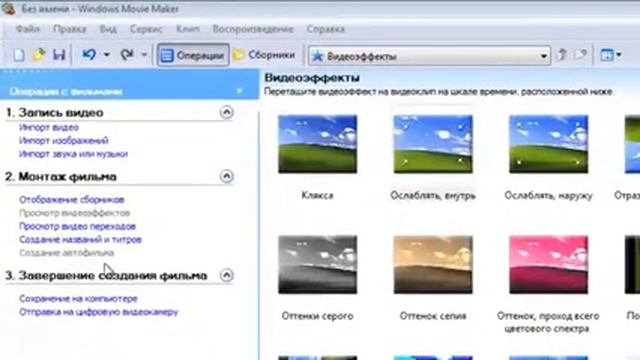The image size is (640, 360).
Task: Collapse the Завершение создания фильма section
Action: 227,275
